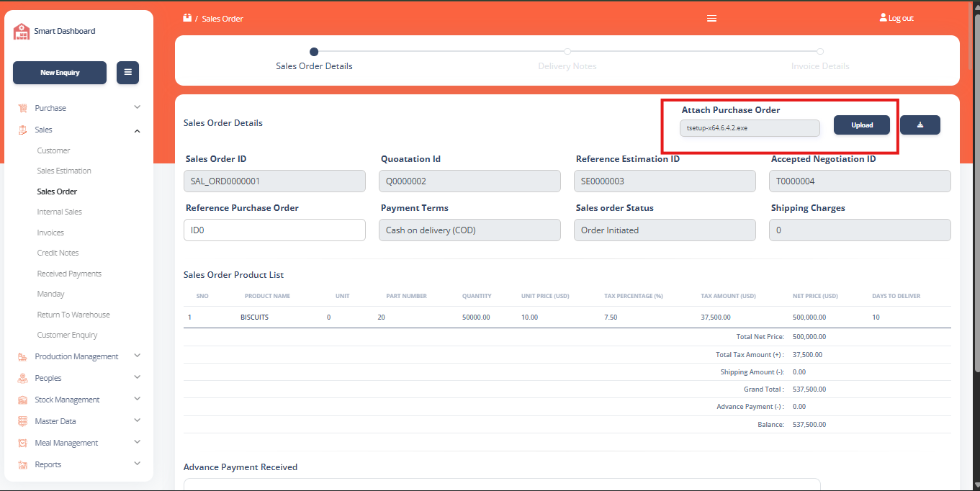Viewport: 980px width, 491px height.
Task: Expand the Master Data chevron
Action: pos(138,420)
